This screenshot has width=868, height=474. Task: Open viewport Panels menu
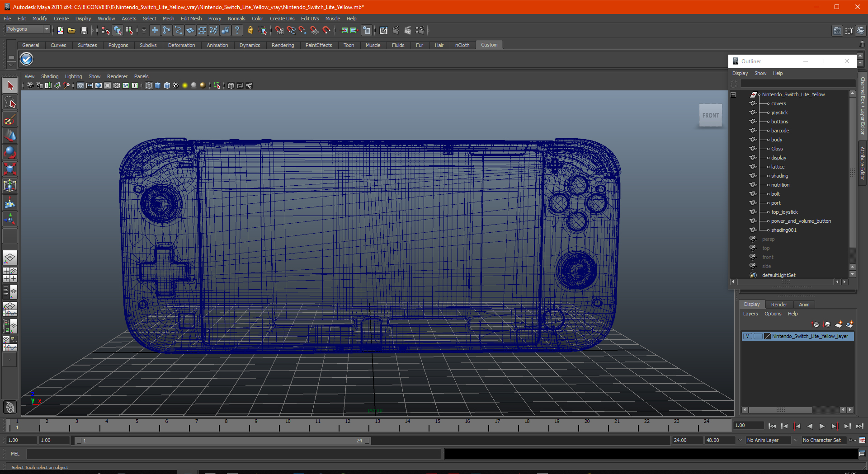pyautogui.click(x=141, y=76)
